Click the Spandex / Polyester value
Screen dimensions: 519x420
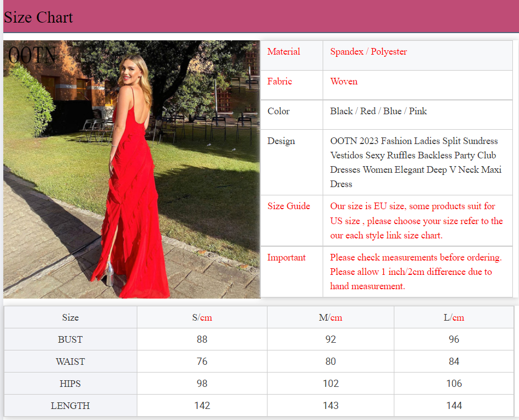coord(368,52)
